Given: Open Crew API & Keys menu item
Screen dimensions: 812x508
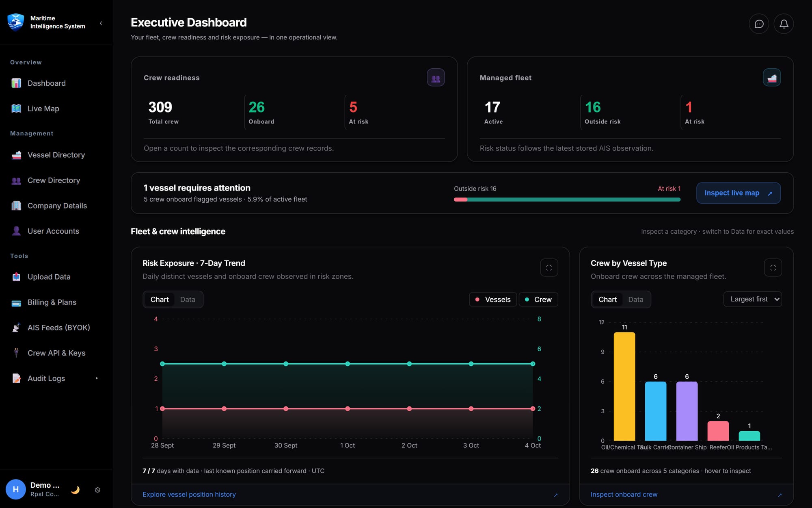Looking at the screenshot, I should click(56, 353).
